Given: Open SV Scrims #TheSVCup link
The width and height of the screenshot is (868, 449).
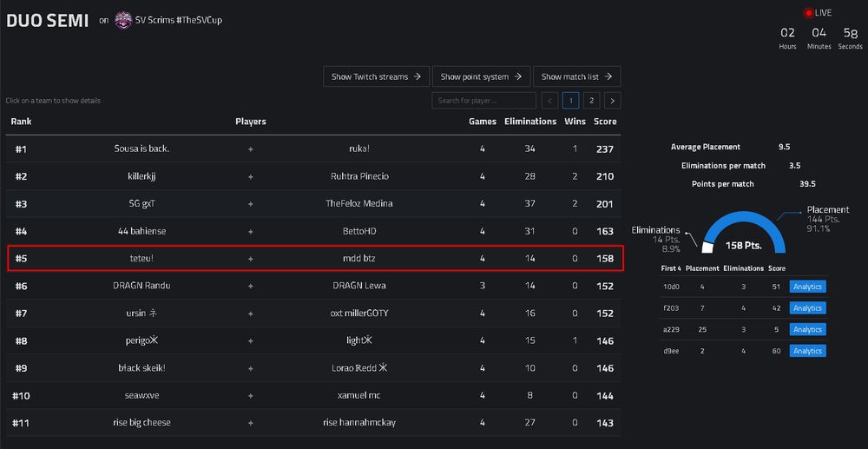Looking at the screenshot, I should click(178, 19).
